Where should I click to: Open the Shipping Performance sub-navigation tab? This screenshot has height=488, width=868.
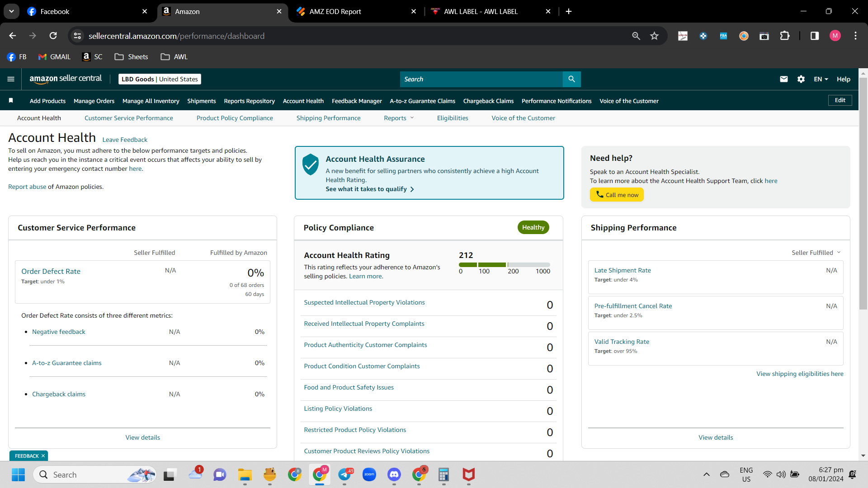click(329, 118)
